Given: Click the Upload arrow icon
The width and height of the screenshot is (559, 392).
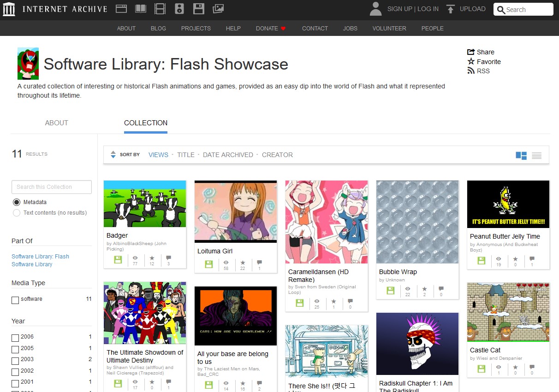Looking at the screenshot, I should tap(451, 9).
